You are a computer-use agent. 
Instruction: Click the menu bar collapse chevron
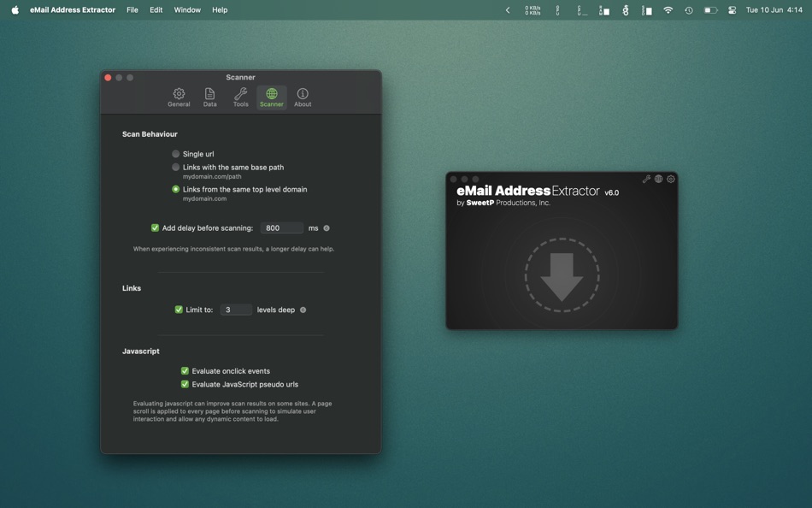coord(508,10)
